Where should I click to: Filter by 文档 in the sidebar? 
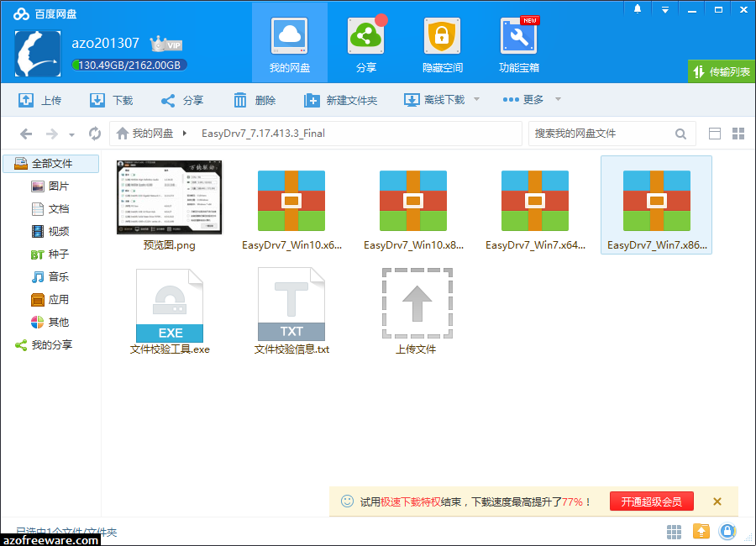(50, 209)
